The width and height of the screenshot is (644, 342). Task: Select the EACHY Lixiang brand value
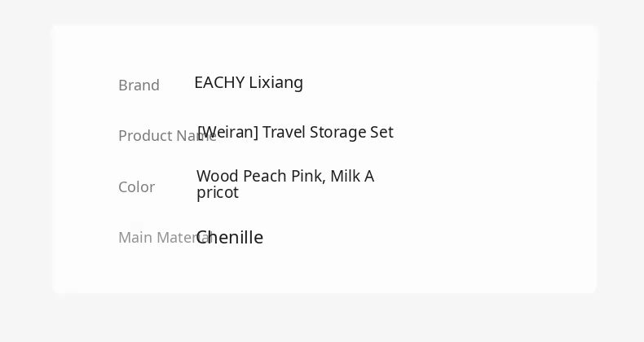[x=249, y=82]
